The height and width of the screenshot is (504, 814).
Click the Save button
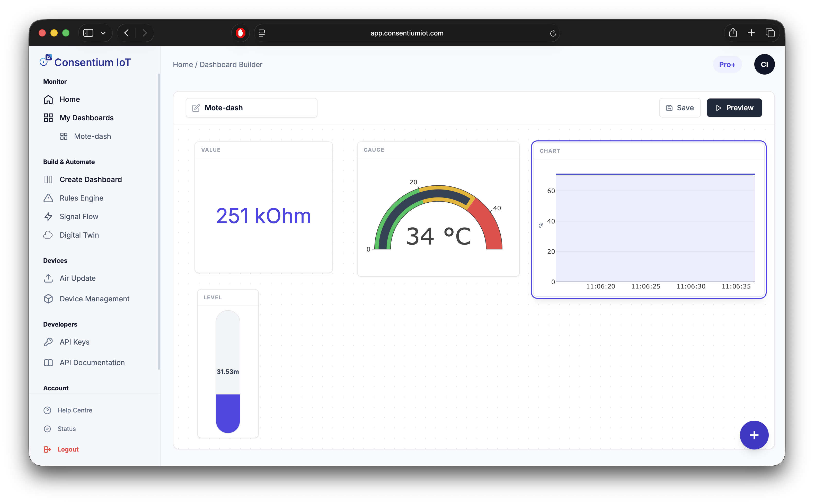tap(680, 108)
